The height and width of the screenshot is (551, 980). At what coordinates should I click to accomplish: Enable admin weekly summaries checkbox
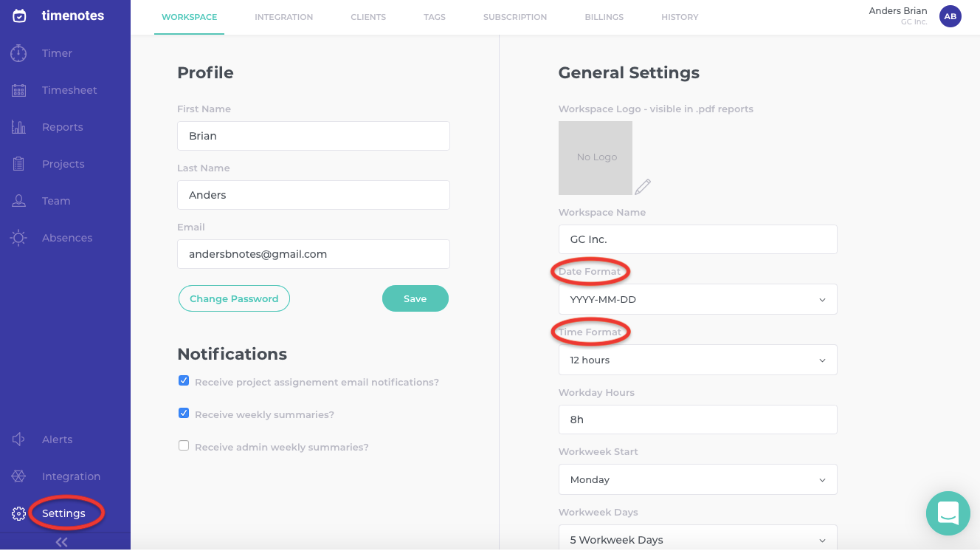point(184,446)
